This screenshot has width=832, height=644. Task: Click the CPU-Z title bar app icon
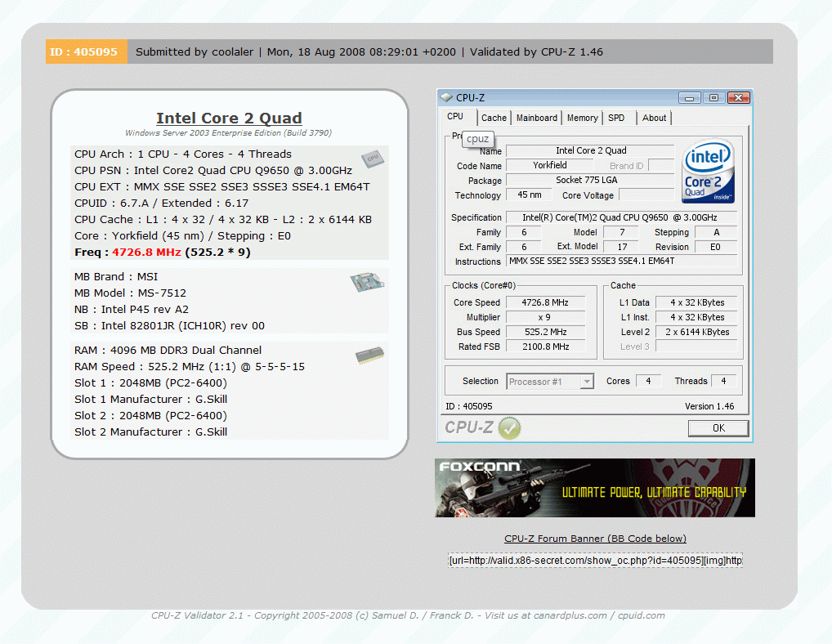coord(446,98)
